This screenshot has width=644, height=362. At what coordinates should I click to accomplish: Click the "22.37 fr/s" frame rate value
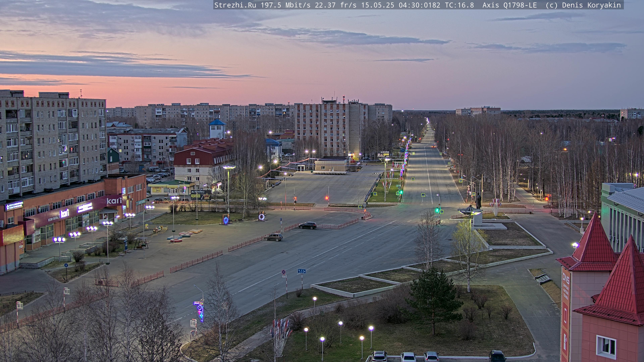coord(336,5)
